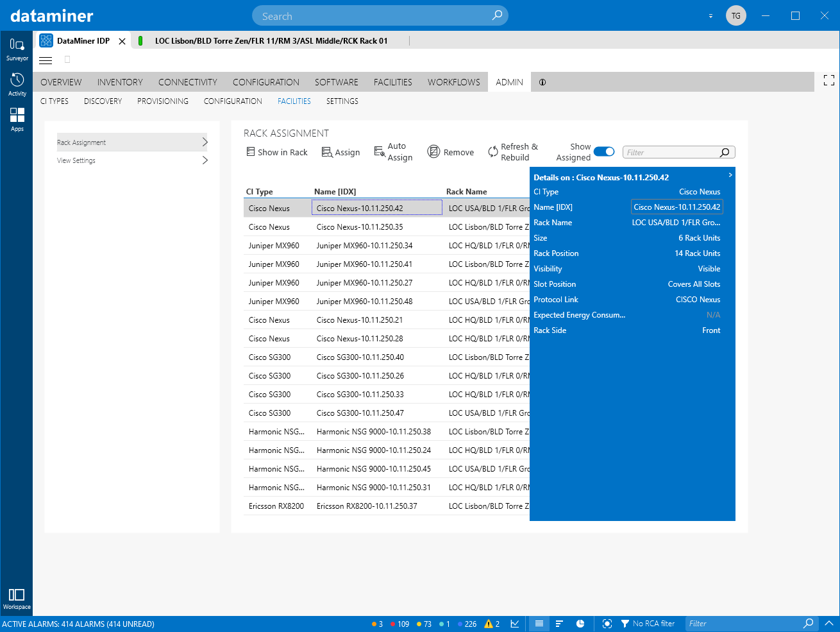Open the PROVISIONING admin subtab
The image size is (840, 632).
[x=163, y=101]
